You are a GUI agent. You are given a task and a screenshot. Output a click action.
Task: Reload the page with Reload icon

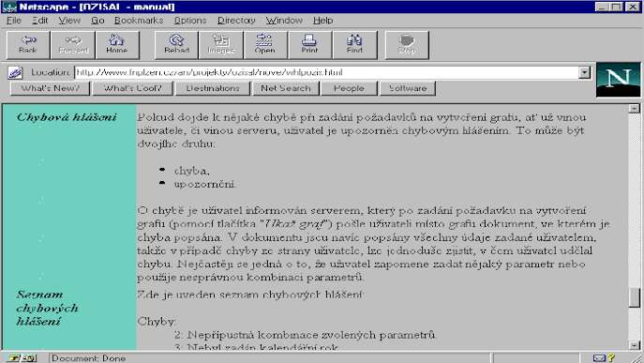(x=176, y=45)
